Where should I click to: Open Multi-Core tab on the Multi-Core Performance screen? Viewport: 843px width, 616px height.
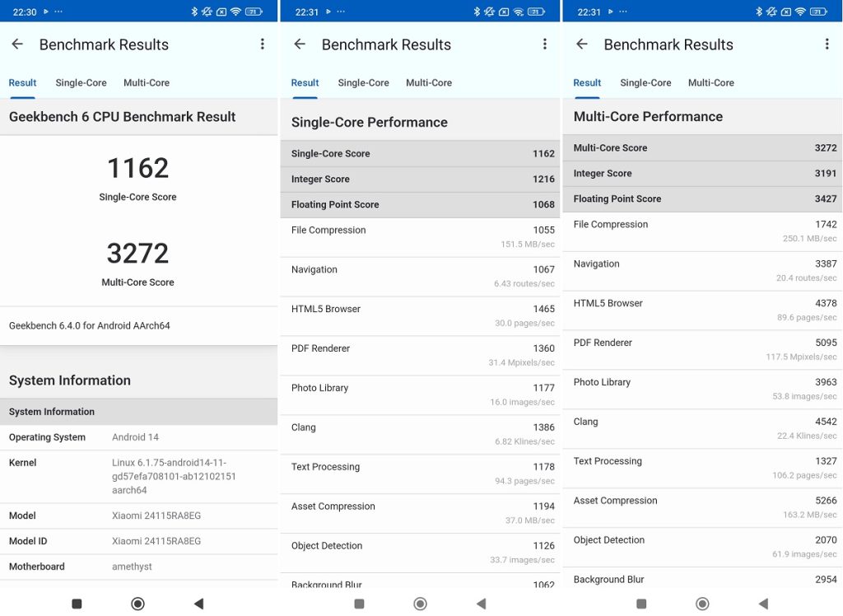click(x=711, y=83)
